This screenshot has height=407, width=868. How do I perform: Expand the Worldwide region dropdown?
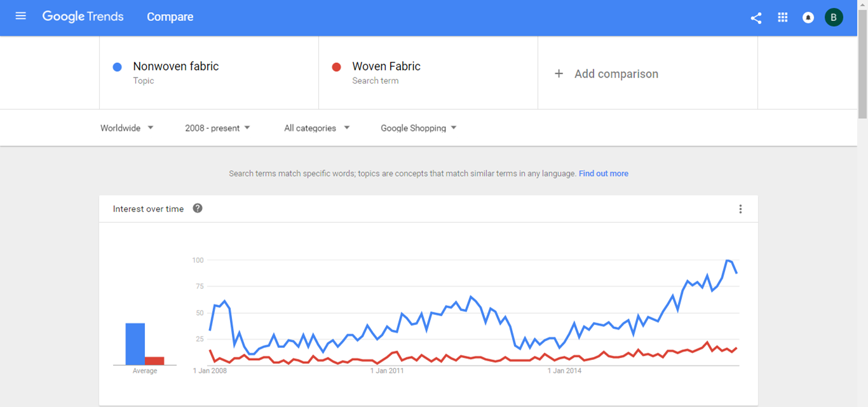coord(127,128)
